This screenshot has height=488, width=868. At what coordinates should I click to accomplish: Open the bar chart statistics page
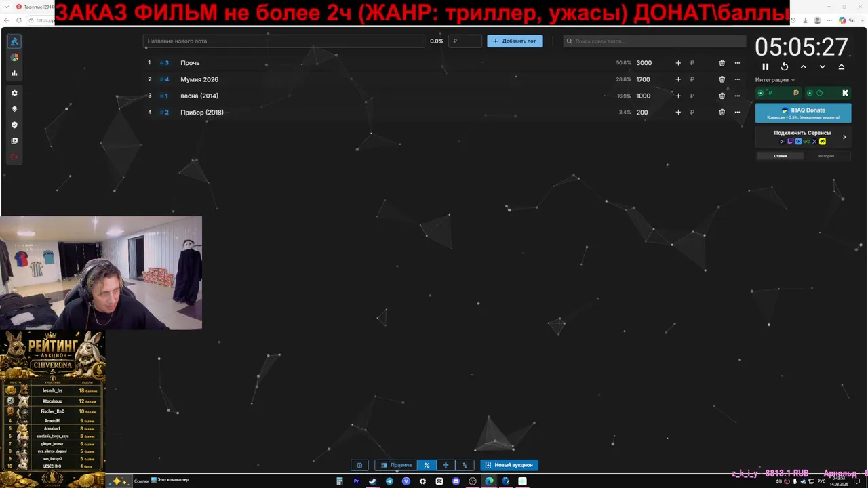(x=14, y=73)
